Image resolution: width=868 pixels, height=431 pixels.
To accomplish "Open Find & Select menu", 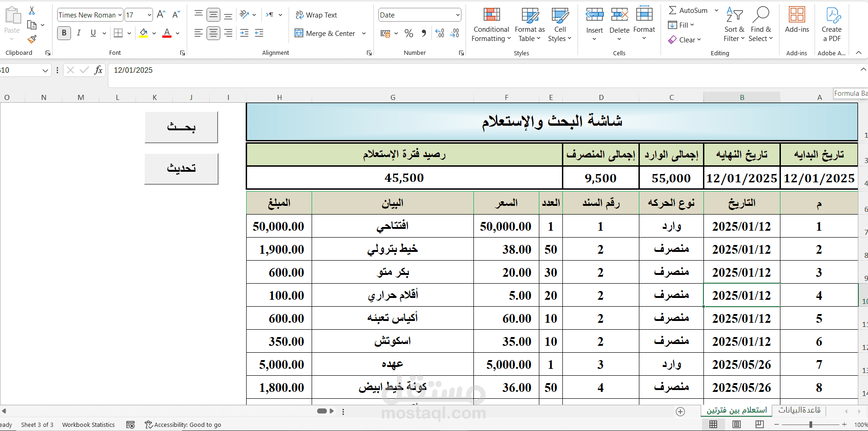I will (761, 25).
